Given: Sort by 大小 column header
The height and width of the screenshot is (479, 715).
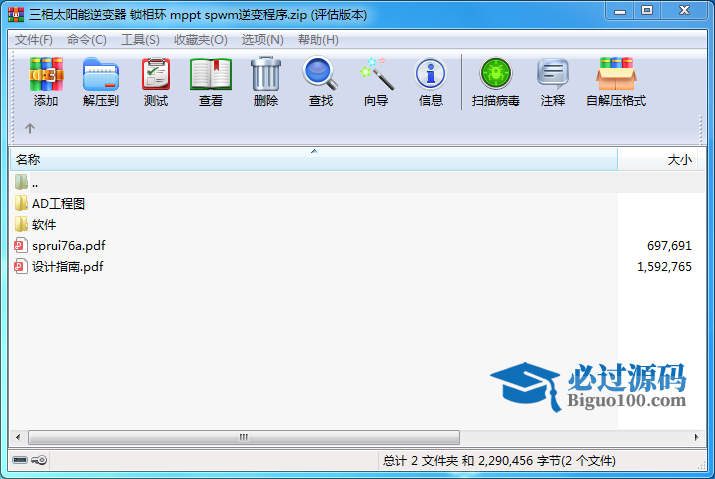Looking at the screenshot, I should point(658,160).
